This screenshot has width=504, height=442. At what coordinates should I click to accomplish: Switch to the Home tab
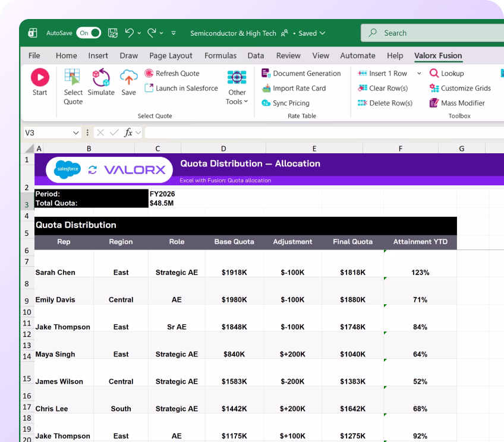pyautogui.click(x=66, y=56)
